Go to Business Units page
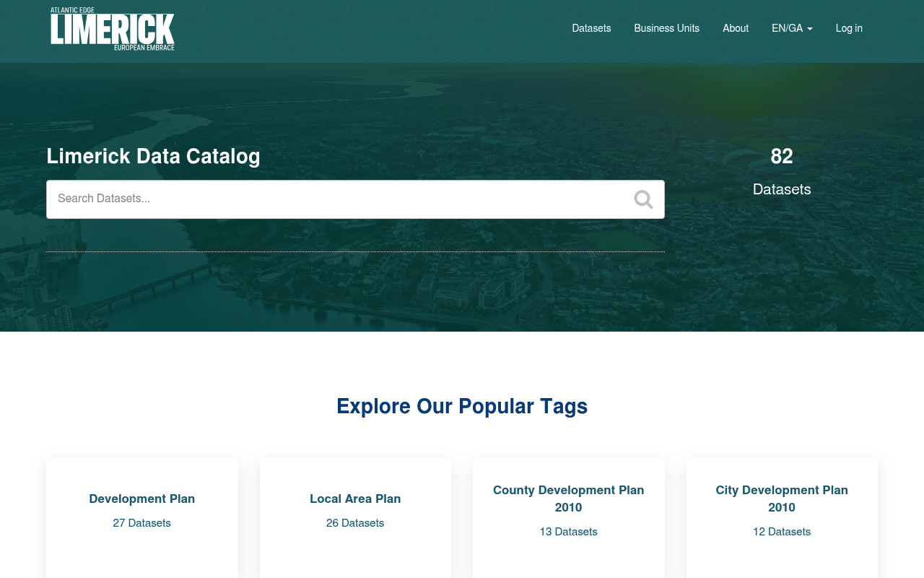Viewport: 924px width, 578px height. 666,28
